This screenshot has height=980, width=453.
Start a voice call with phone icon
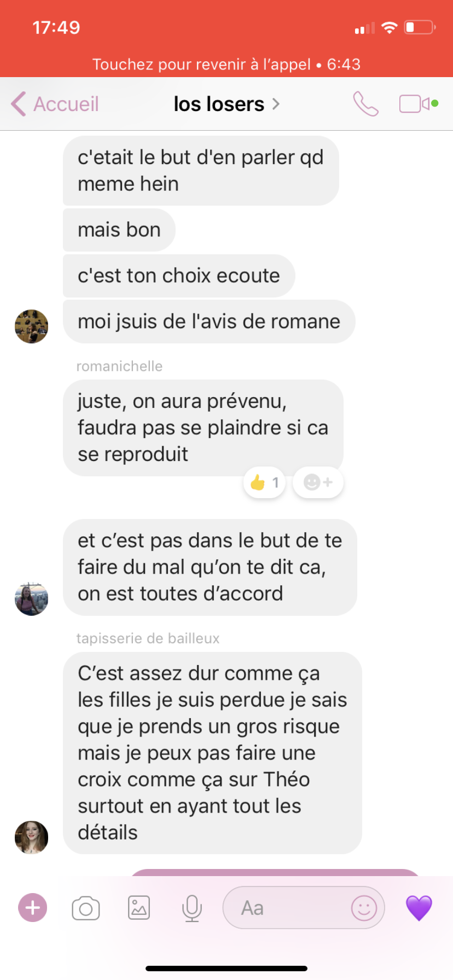point(365,103)
